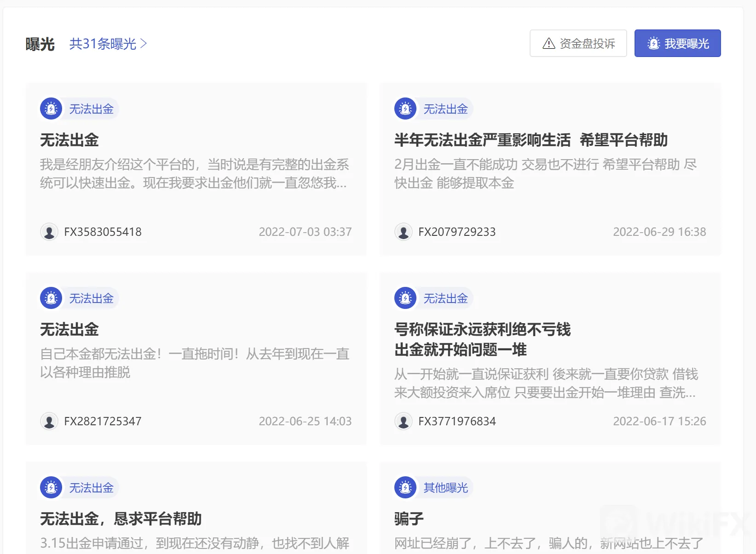Click timestamp 2022-06-25 14:03
Image resolution: width=756 pixels, height=554 pixels.
305,421
